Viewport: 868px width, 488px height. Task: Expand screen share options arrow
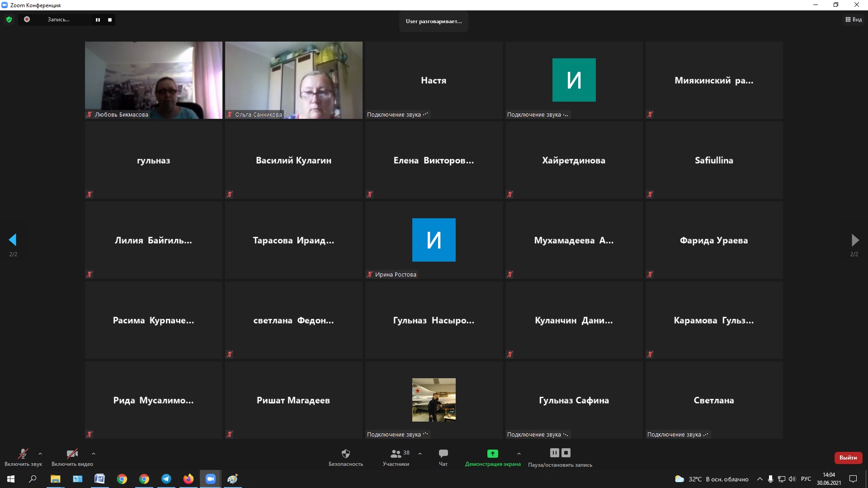519,454
